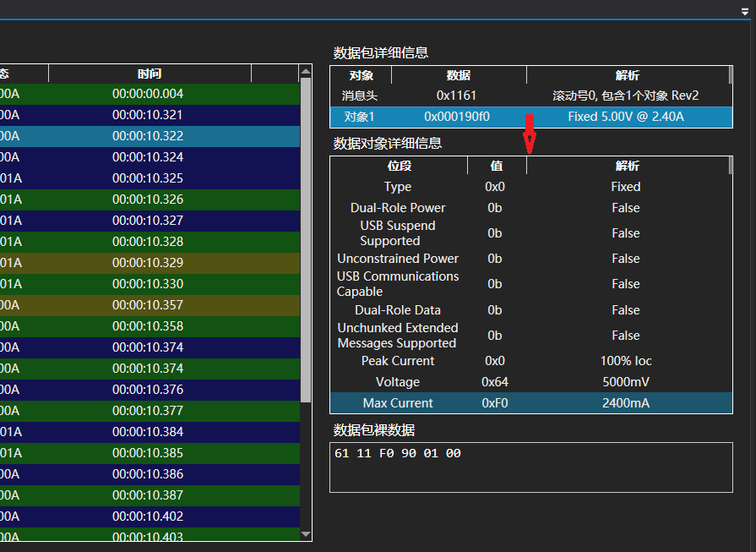The image size is (756, 552).
Task: Click the 0xF0 value cell
Action: point(495,403)
